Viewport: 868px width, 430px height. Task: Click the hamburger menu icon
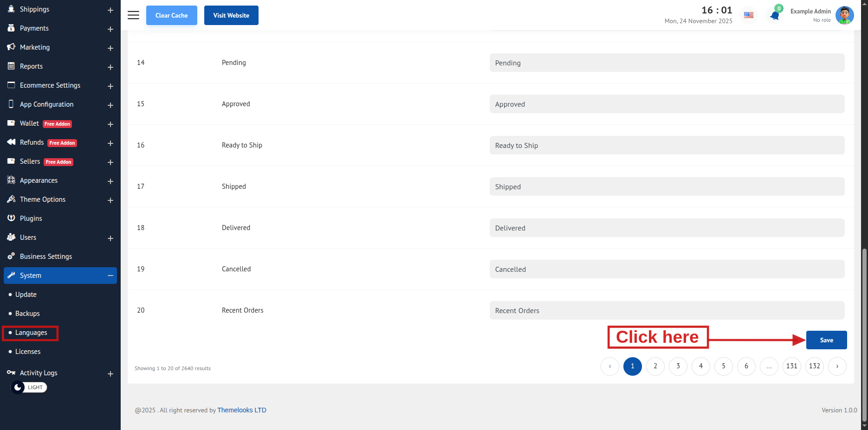click(133, 15)
